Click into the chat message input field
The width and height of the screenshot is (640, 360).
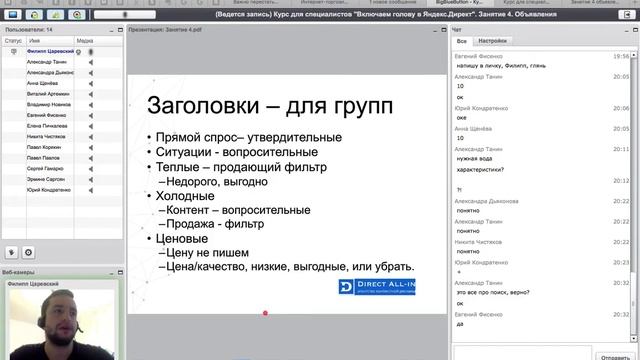pyautogui.click(x=523, y=353)
